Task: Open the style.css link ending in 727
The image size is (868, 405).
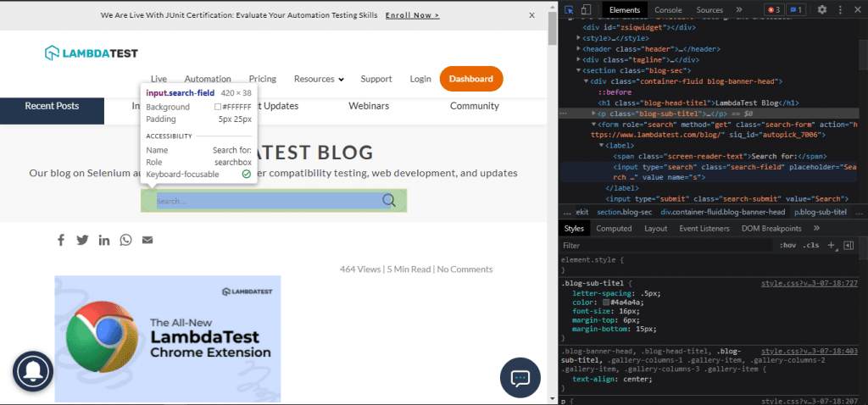Action: pos(810,283)
